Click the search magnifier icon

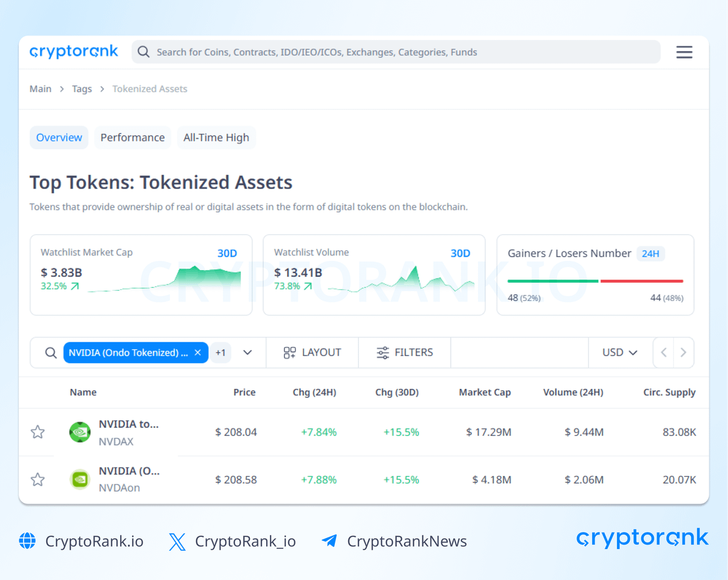coord(143,52)
